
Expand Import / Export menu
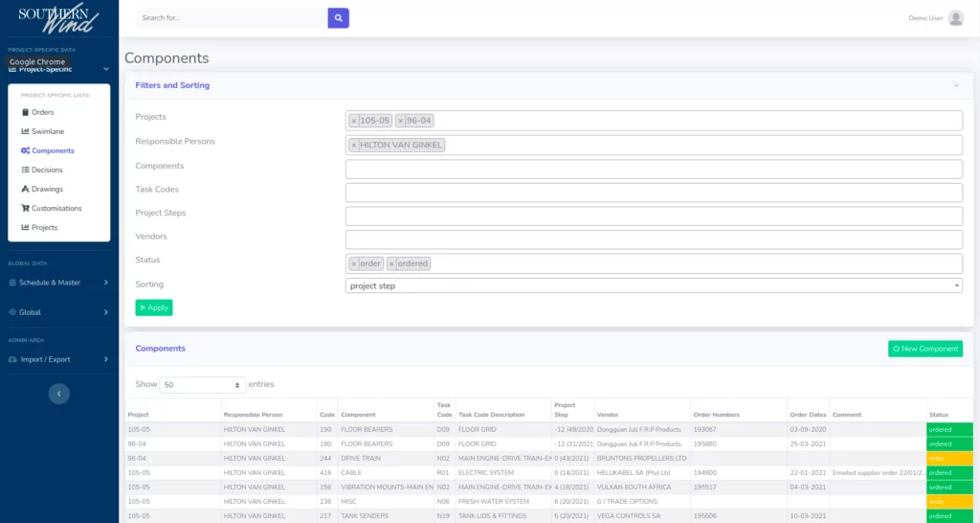58,360
